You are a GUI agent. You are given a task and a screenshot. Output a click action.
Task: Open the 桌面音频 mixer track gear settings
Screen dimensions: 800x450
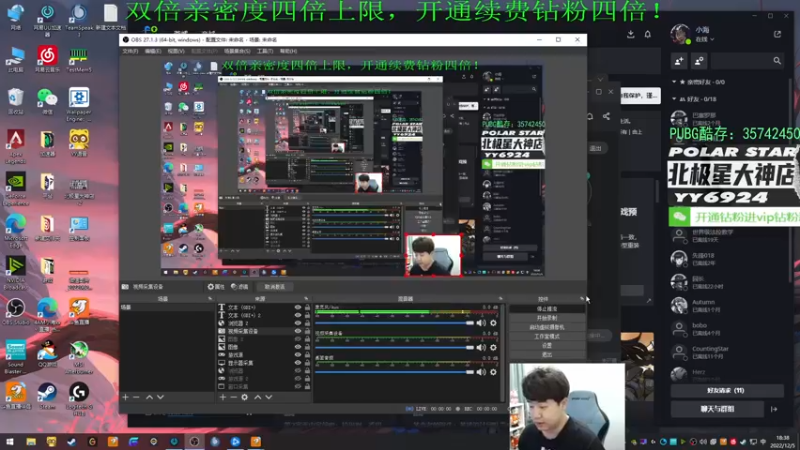(493, 372)
